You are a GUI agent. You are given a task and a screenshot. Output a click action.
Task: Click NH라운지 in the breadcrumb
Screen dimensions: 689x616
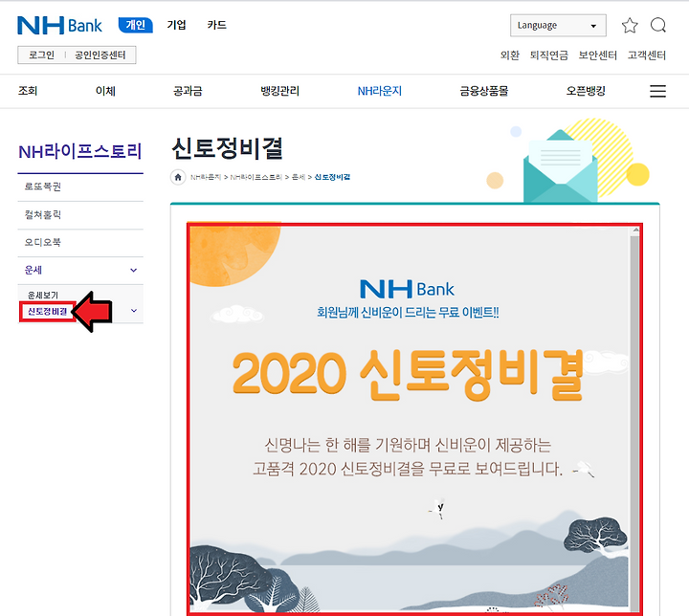coord(206,177)
